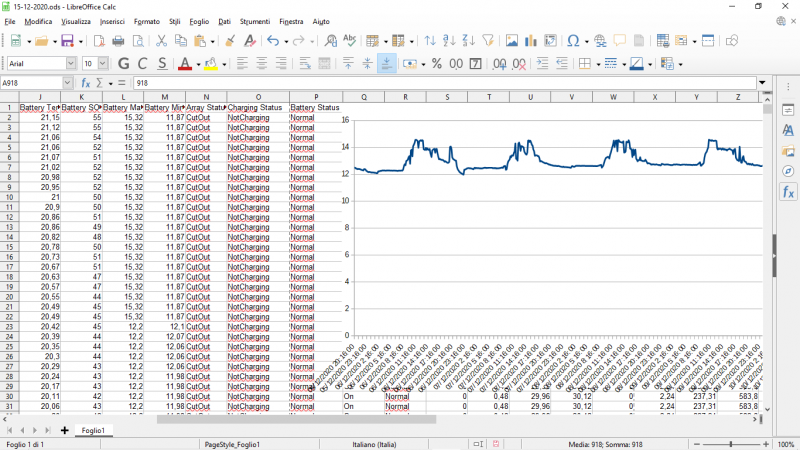Click the add new sheet plus button
The width and height of the screenshot is (800, 450).
[x=66, y=430]
